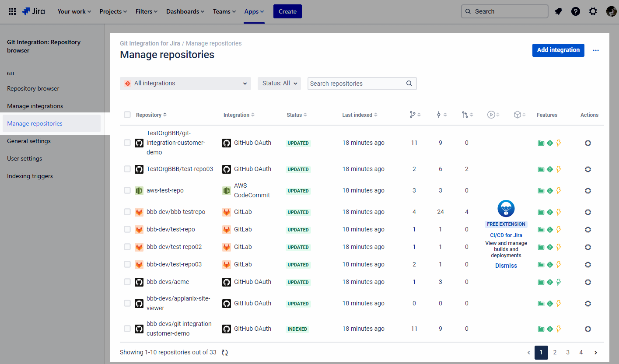
Task: Open the CI/CD for Jira link
Action: point(506,235)
